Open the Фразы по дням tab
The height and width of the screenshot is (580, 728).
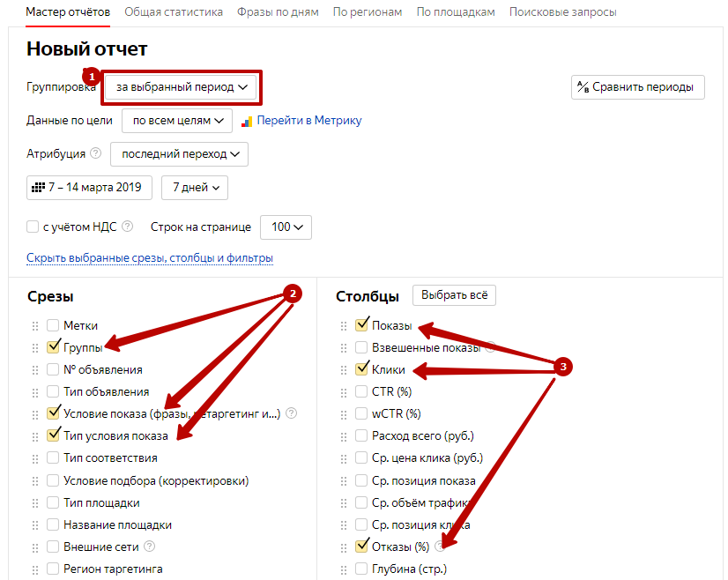point(278,12)
